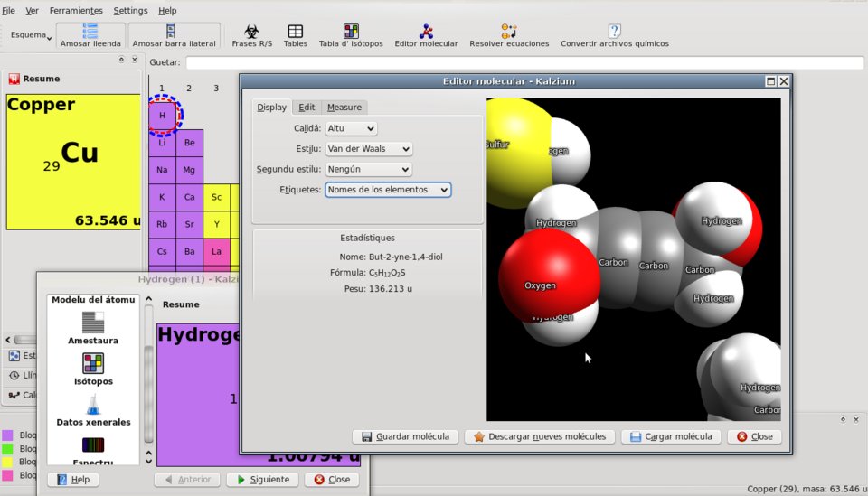Screen dimensions: 868x496
Task: Select Li element cell
Action: coord(162,143)
